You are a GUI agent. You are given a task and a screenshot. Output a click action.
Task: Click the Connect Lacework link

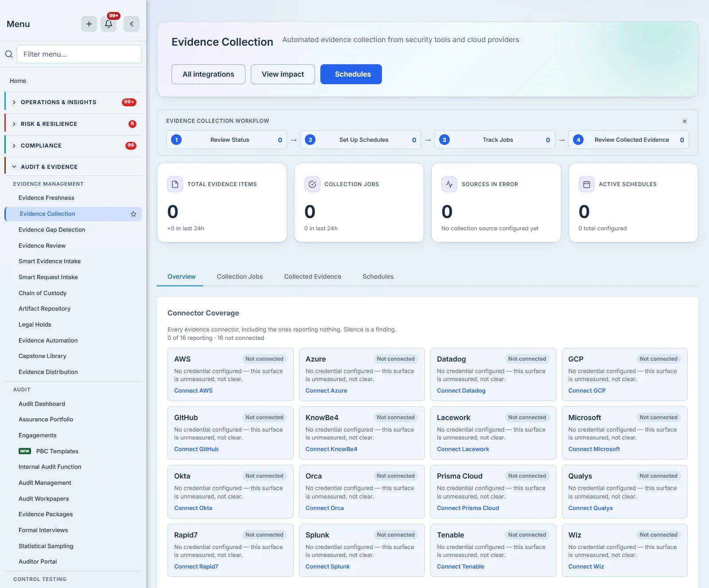463,449
